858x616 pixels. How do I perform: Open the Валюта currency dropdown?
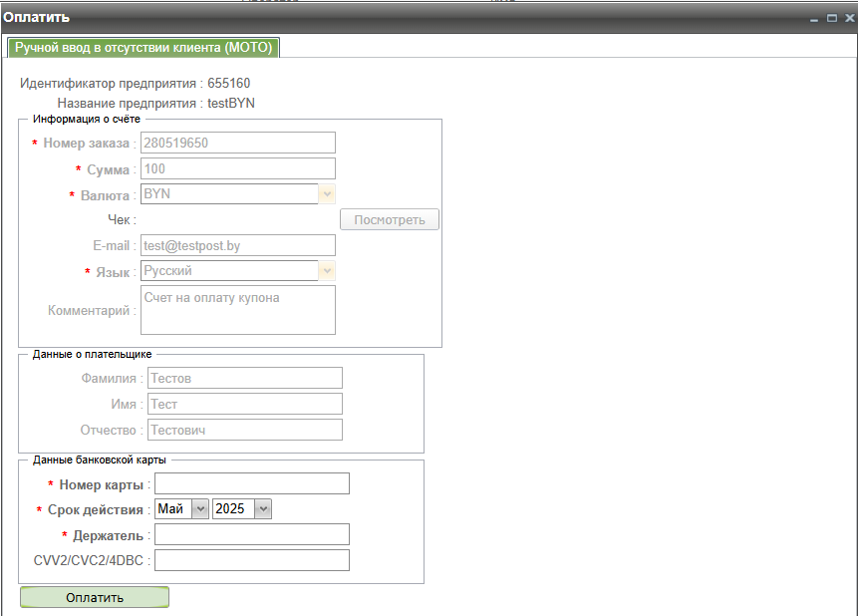coord(326,194)
